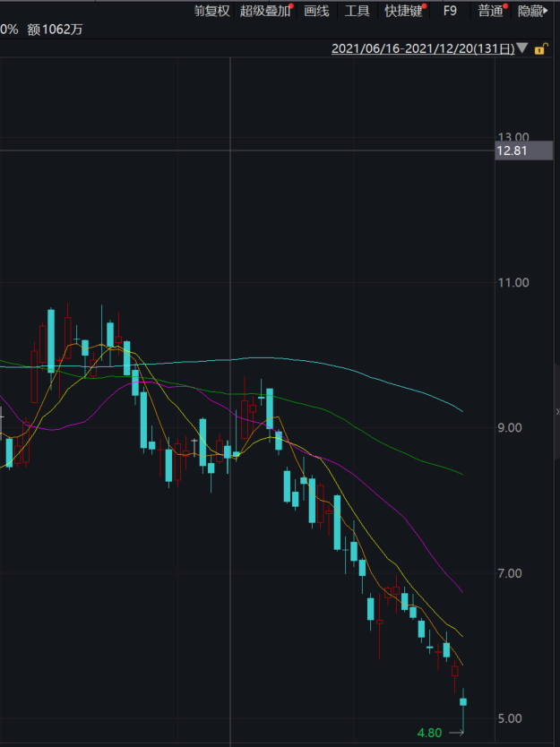Click the 12.81 crosshair price label
Screen dimensions: 560x747
524,151
